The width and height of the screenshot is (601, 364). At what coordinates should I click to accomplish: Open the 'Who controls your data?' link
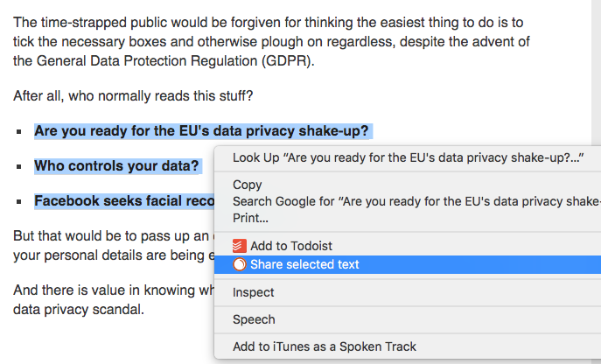tap(116, 166)
